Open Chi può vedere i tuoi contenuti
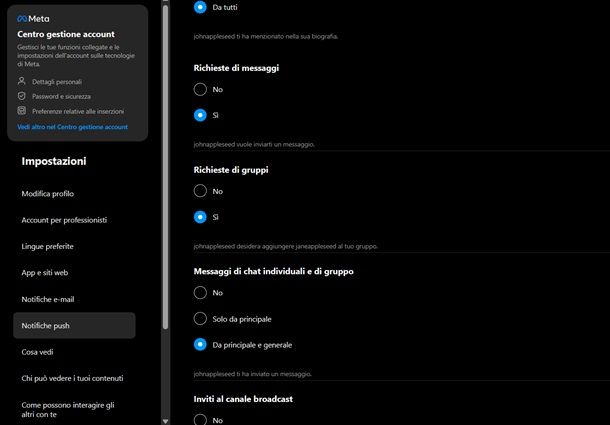The width and height of the screenshot is (610, 425). 74,378
